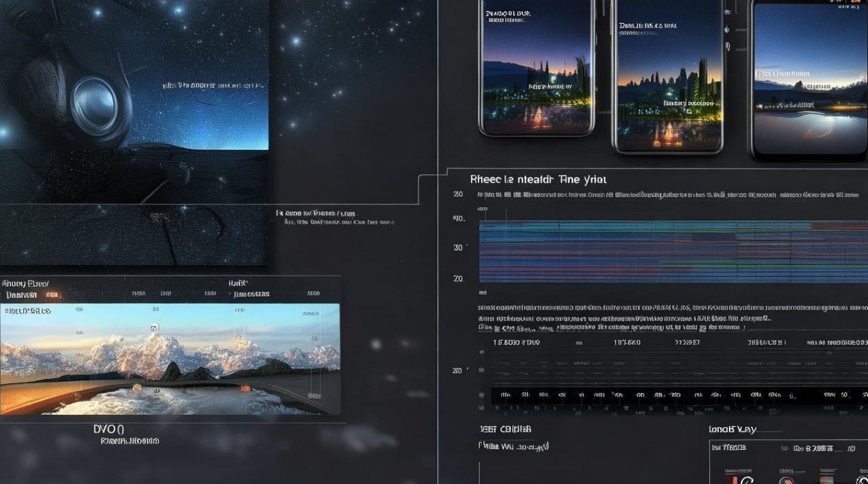
Task: Click the '30' value on the chart axis
Action: (458, 248)
